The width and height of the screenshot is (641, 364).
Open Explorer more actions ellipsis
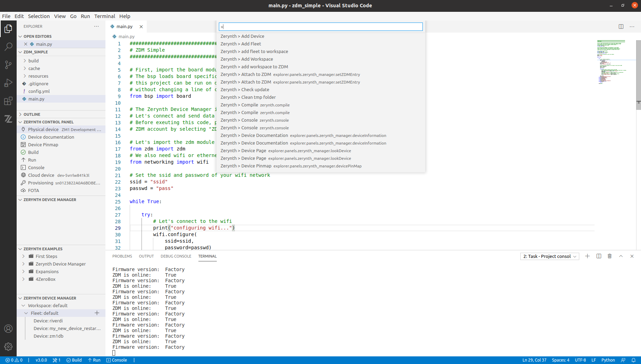click(96, 26)
